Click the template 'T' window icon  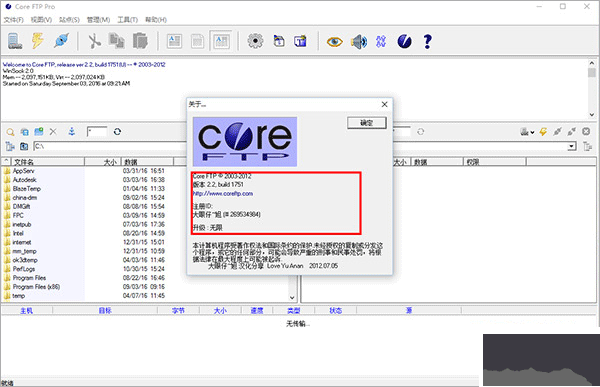coord(300,41)
